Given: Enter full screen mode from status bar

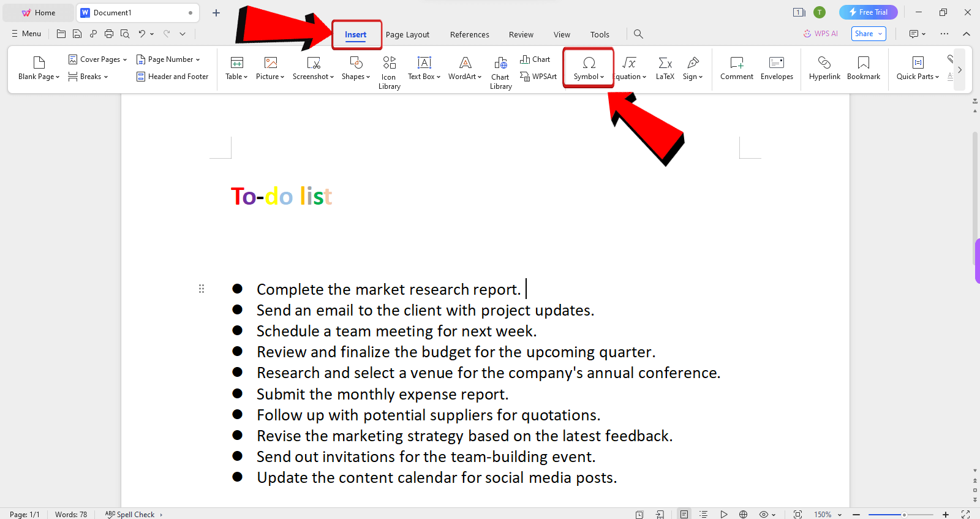Looking at the screenshot, I should click(x=965, y=514).
